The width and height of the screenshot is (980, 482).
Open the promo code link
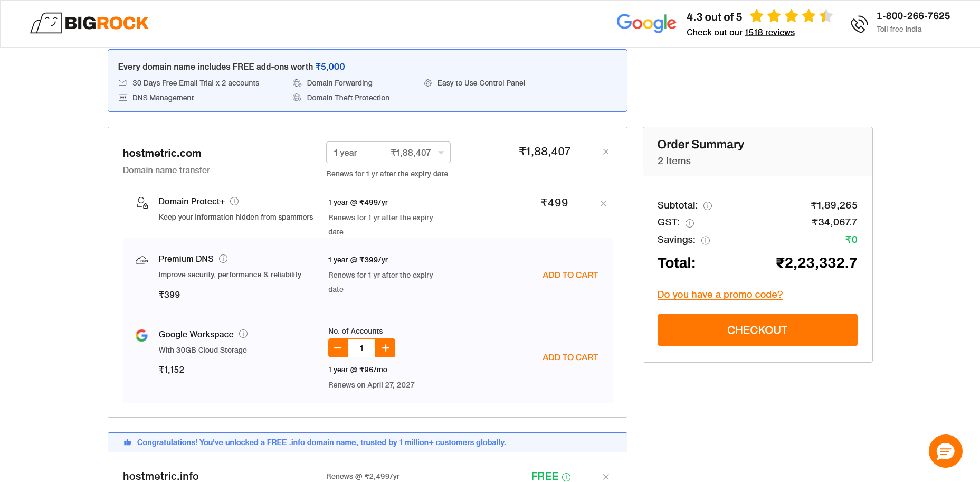click(x=720, y=295)
